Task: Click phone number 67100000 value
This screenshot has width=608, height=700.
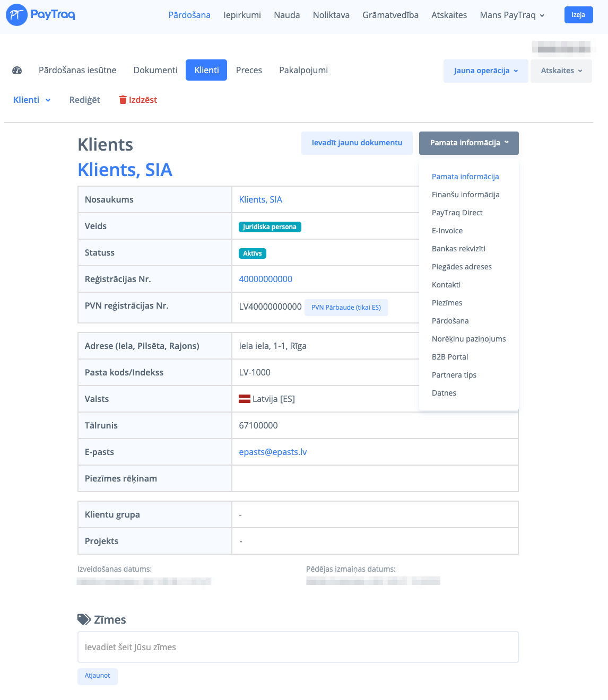Action: click(x=258, y=425)
